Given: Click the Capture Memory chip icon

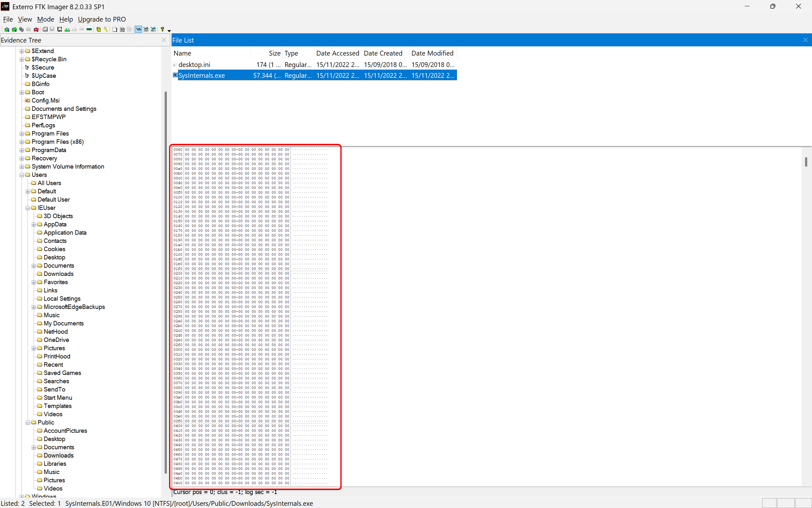Looking at the screenshot, I should 89,30.
